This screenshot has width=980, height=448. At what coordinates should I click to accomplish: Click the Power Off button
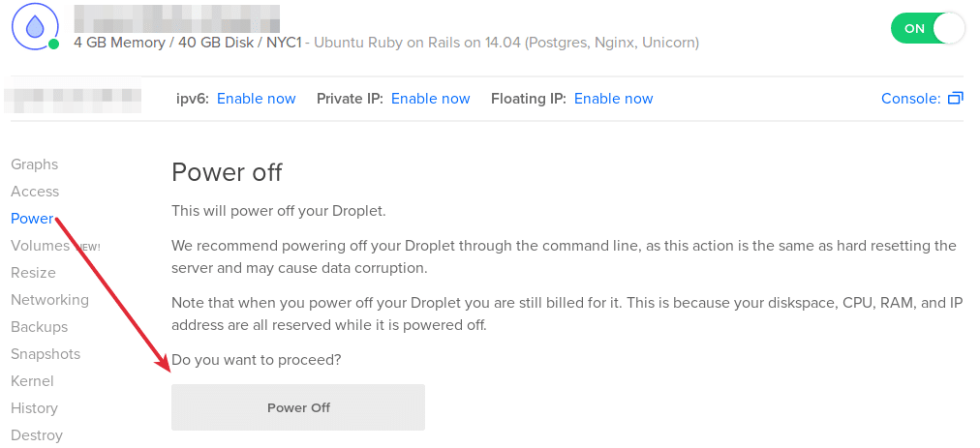point(298,407)
